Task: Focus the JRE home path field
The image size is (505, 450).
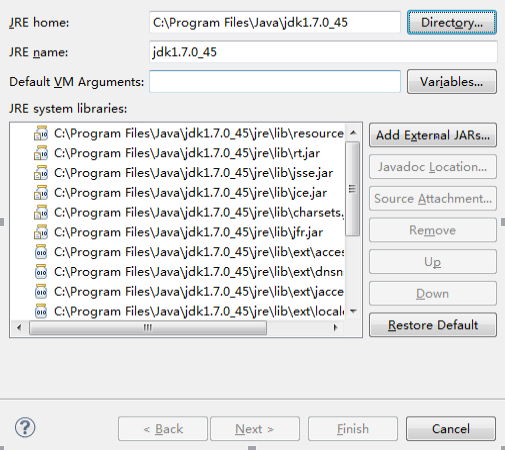Action: [x=275, y=23]
